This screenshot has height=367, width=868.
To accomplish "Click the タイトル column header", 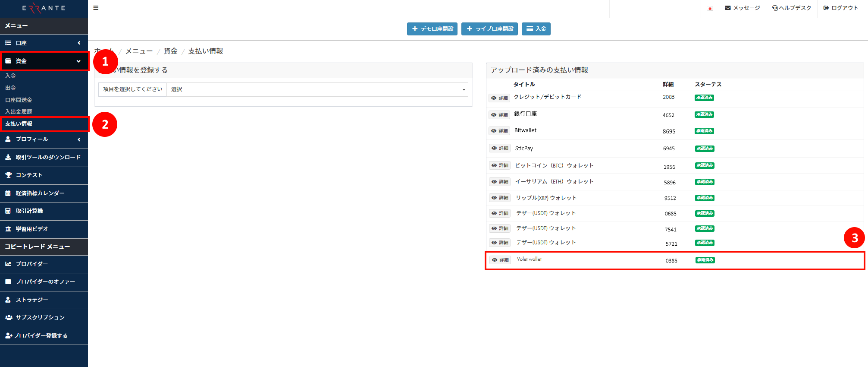I will (524, 84).
